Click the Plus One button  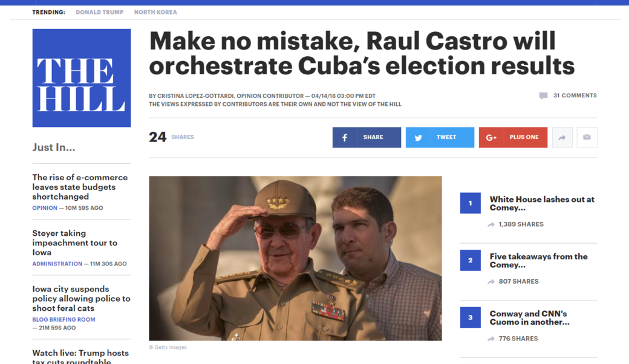(x=513, y=137)
